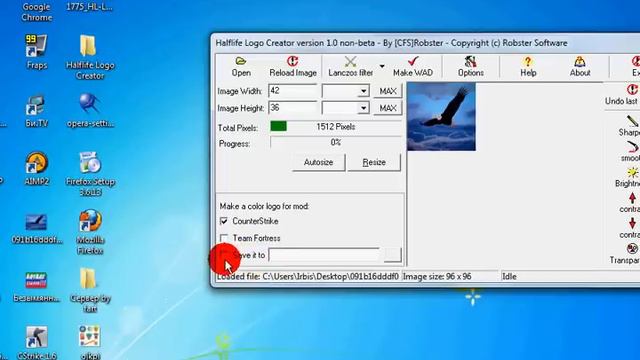Click the Total Pixels green bar
Viewport: 640px width, 360px height.
coord(278,127)
